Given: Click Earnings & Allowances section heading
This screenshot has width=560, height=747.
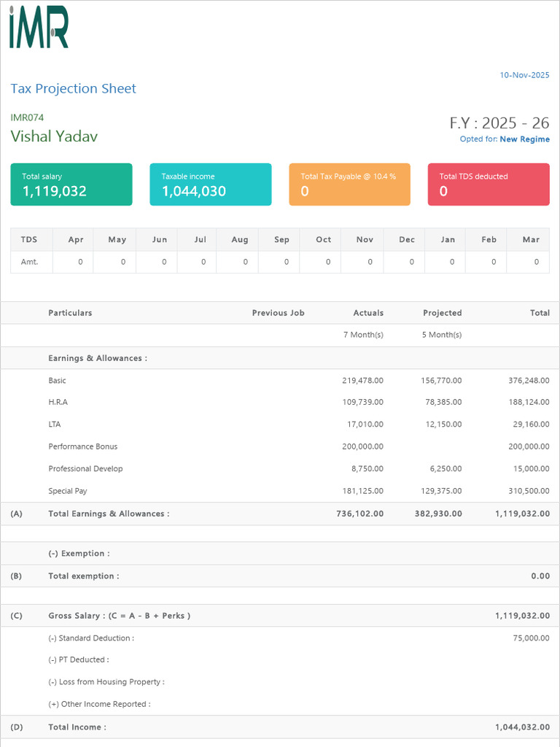Looking at the screenshot, I should pos(98,358).
